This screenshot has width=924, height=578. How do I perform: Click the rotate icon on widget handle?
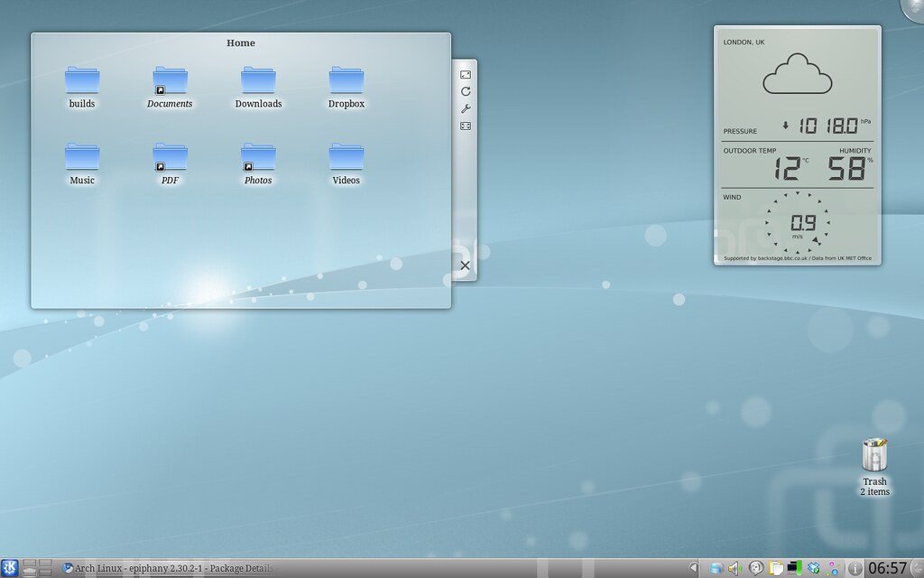click(466, 91)
